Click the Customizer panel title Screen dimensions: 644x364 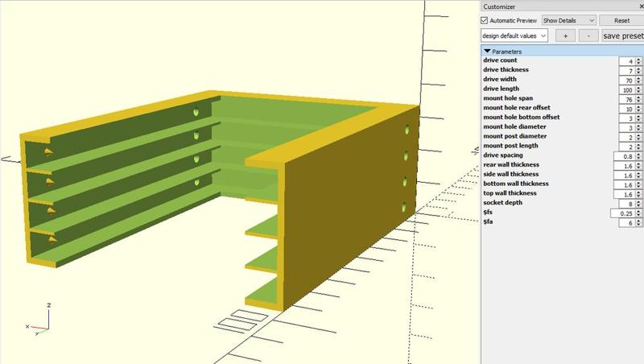click(499, 6)
